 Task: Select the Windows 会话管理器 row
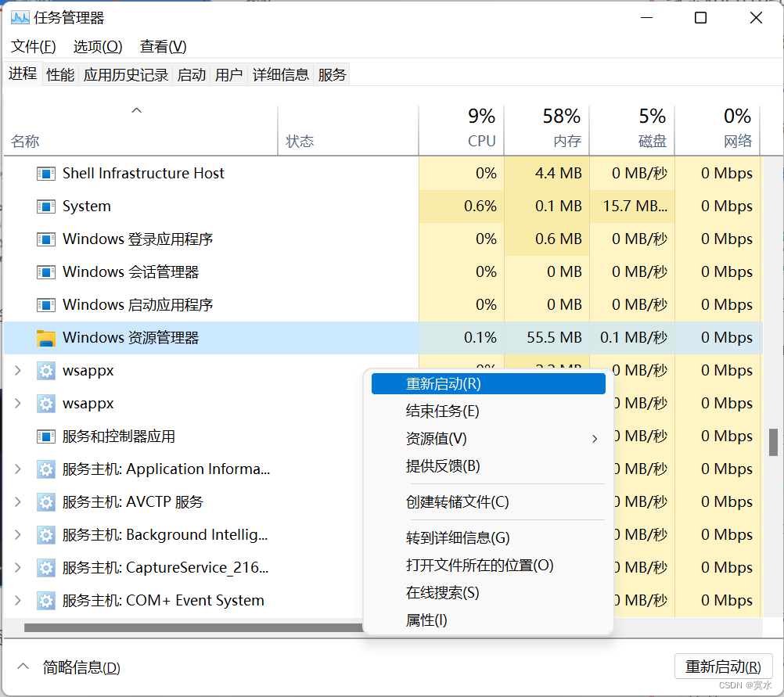pyautogui.click(x=383, y=272)
